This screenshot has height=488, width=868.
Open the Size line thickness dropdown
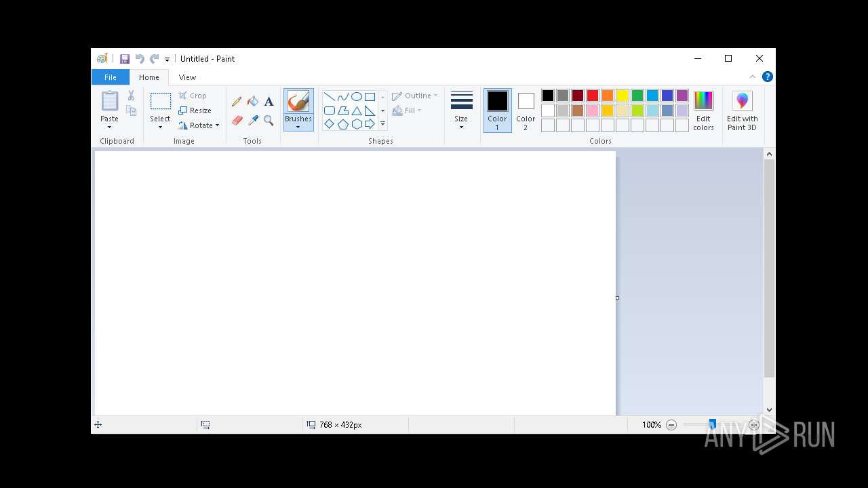[x=461, y=110]
